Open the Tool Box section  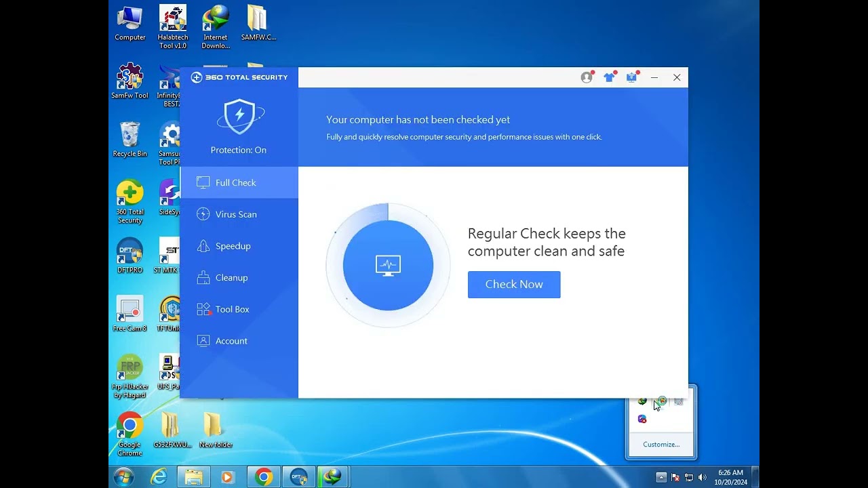pos(239,309)
